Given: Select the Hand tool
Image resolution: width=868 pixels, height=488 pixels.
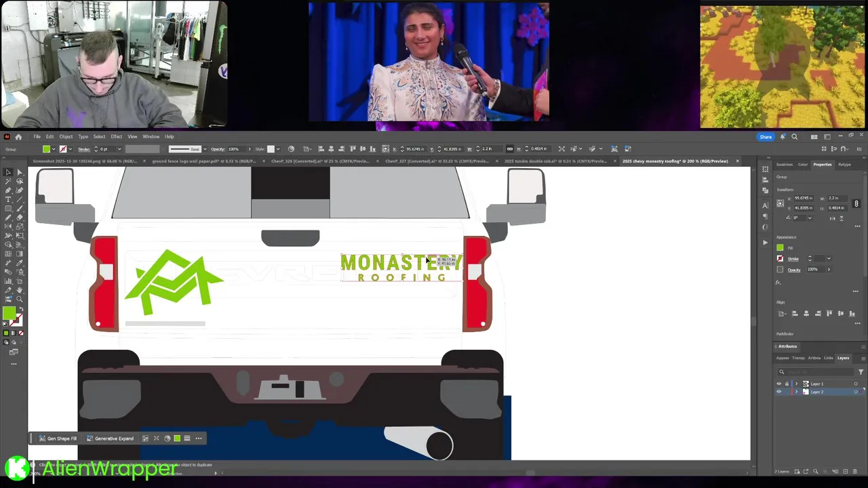Looking at the screenshot, I should click(20, 289).
